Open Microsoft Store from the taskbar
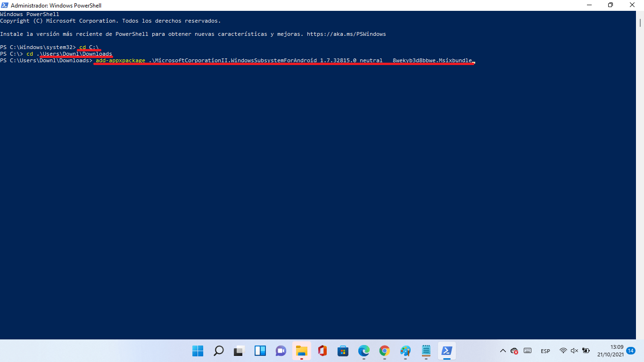 coord(343,351)
